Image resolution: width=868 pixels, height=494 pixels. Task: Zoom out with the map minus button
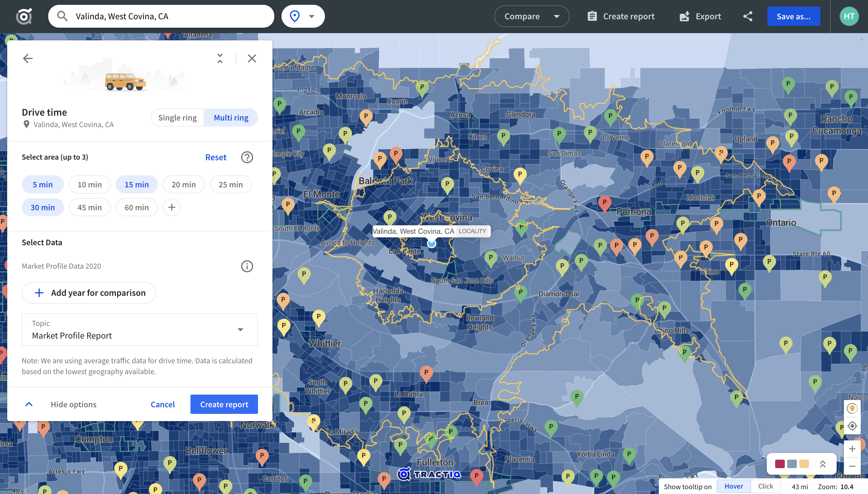[852, 466]
